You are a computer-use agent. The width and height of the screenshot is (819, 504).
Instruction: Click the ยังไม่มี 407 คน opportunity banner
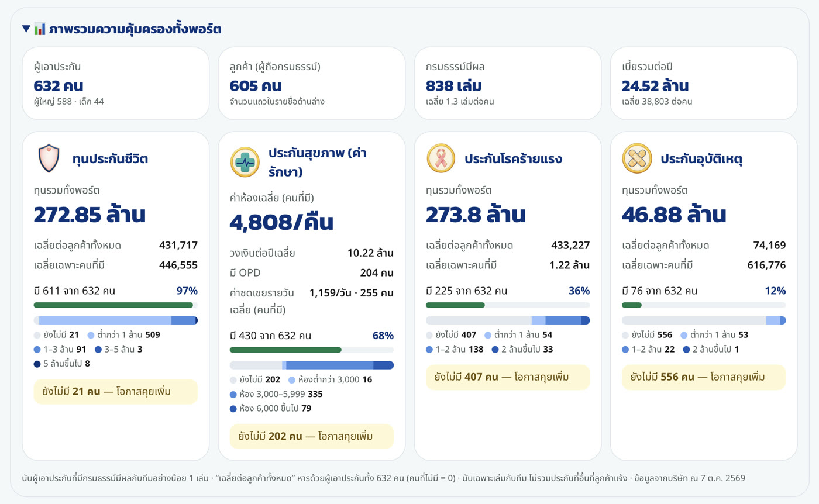(x=508, y=377)
